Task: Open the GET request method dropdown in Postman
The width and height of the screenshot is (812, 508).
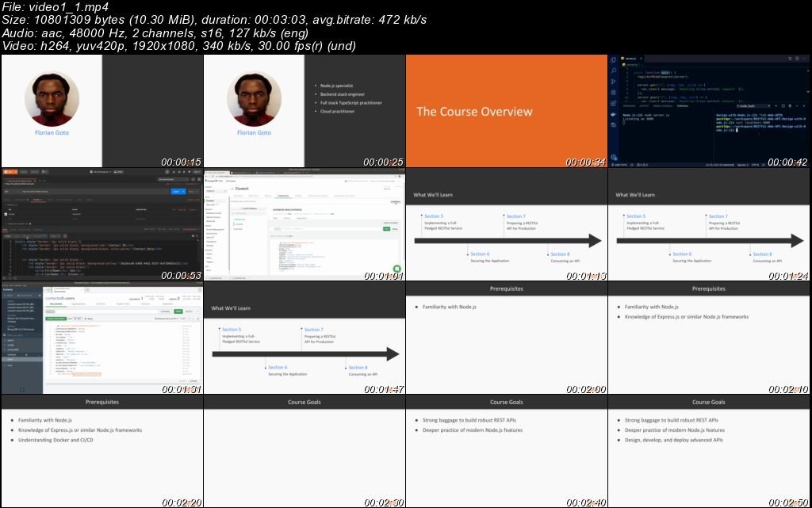Action: point(8,192)
